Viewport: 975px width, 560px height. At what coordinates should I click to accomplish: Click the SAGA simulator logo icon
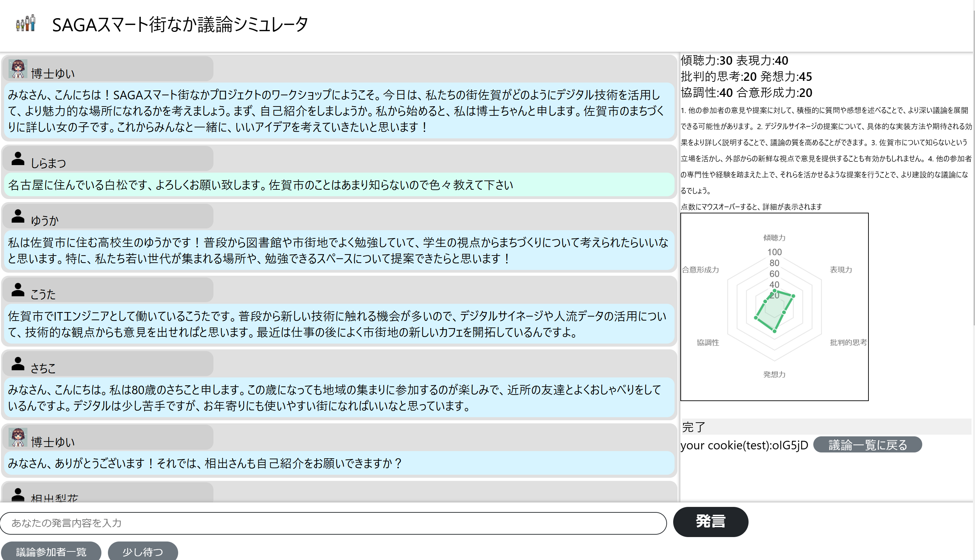[26, 23]
